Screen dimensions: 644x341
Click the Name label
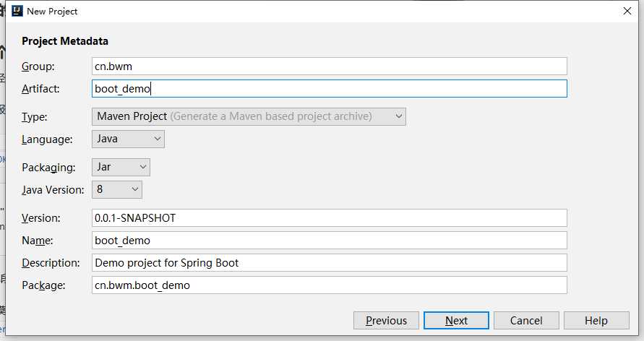[x=38, y=241]
